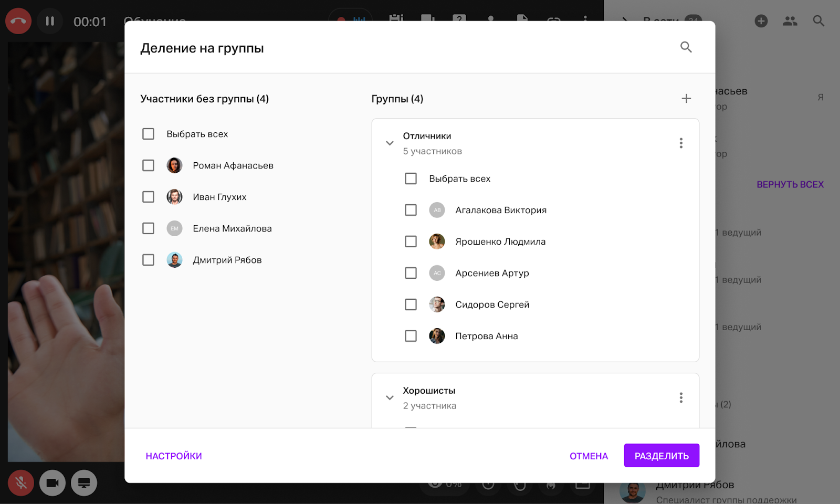Collapse the Отличники group
840x504 pixels.
pyautogui.click(x=390, y=143)
